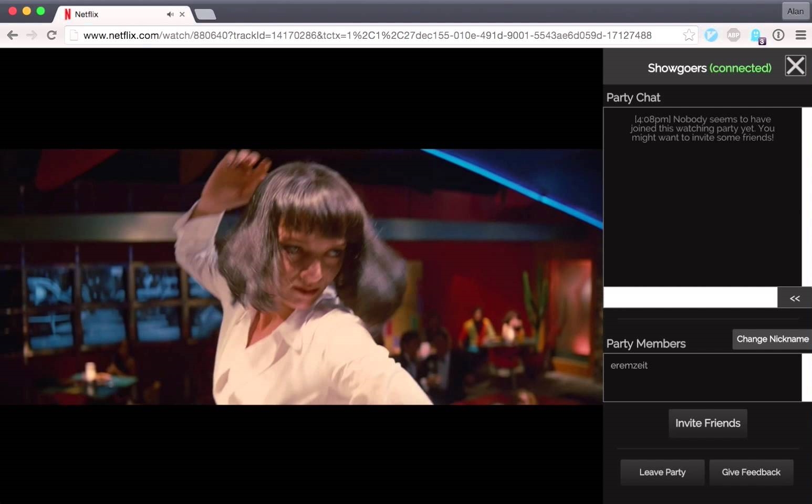The height and width of the screenshot is (504, 812).
Task: Open the Alan profile button
Action: pyautogui.click(x=795, y=11)
